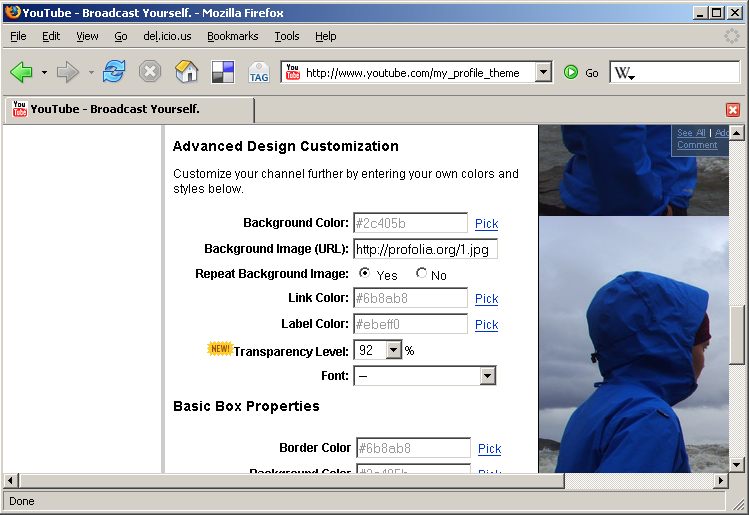Open the home page icon
Viewport: 749px width, 515px height.
(187, 72)
